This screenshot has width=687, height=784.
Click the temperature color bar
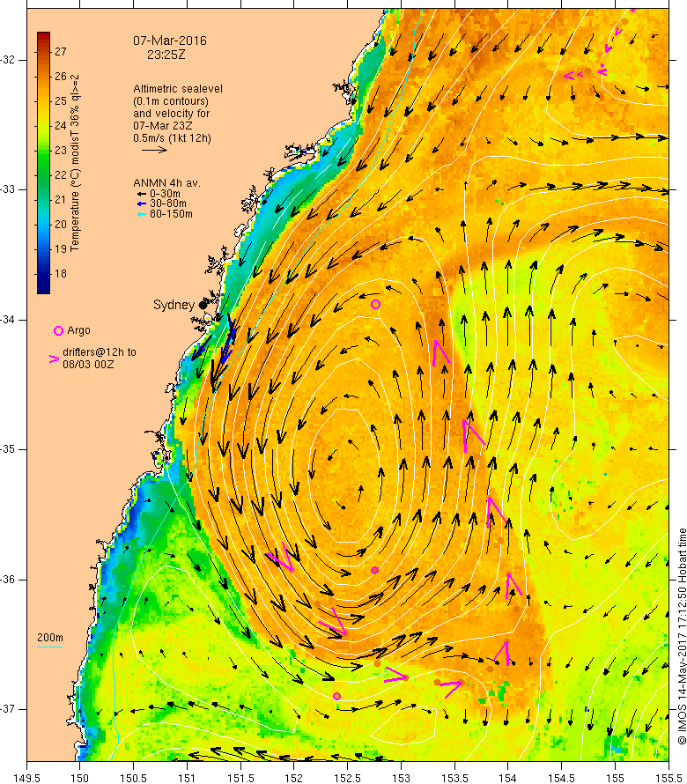pyautogui.click(x=43, y=163)
